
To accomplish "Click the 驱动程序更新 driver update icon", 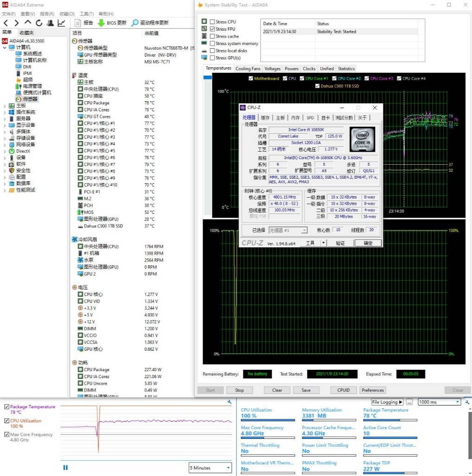I will point(134,23).
